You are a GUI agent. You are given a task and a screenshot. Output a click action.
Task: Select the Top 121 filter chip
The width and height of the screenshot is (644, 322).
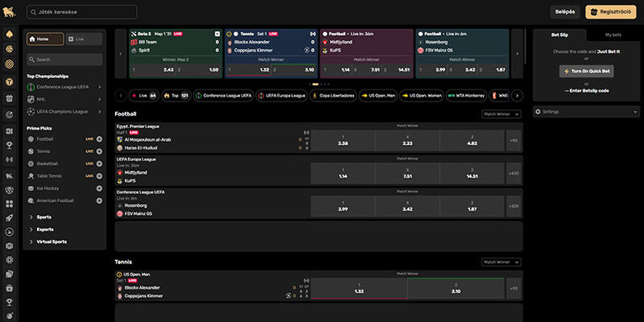click(x=176, y=96)
